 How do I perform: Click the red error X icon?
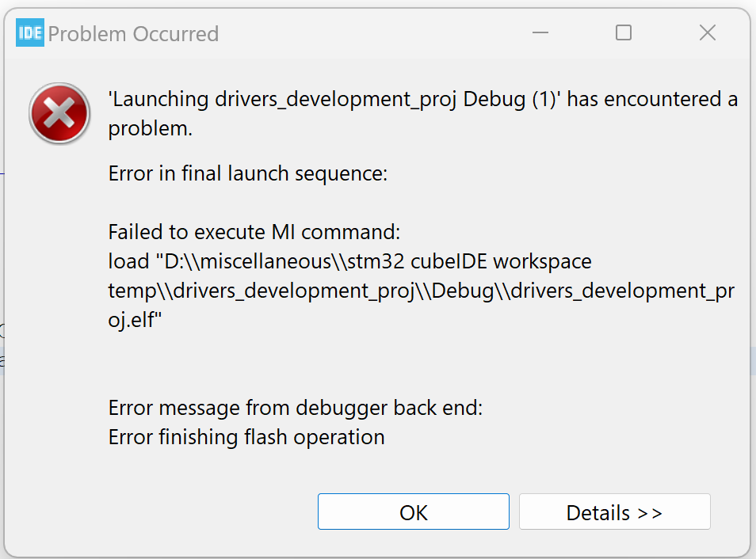pos(59,113)
